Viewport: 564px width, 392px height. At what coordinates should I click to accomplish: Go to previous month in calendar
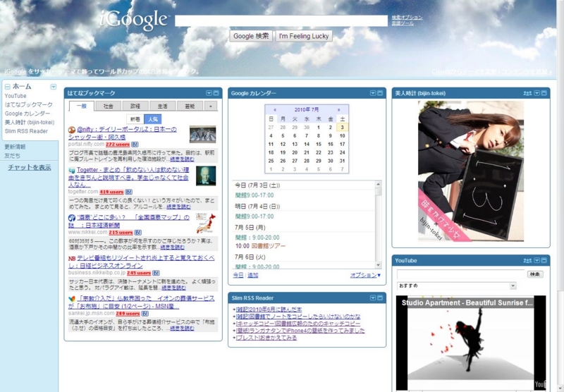(275, 110)
